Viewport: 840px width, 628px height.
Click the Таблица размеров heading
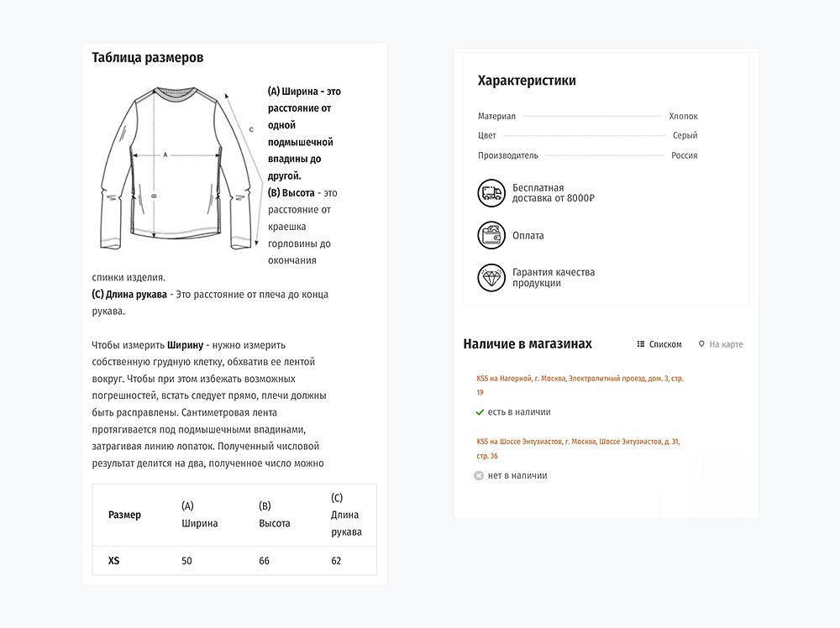(147, 58)
